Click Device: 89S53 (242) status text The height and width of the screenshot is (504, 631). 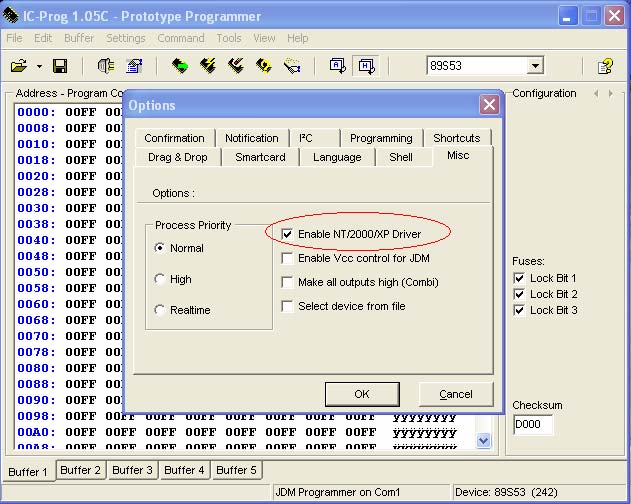506,492
